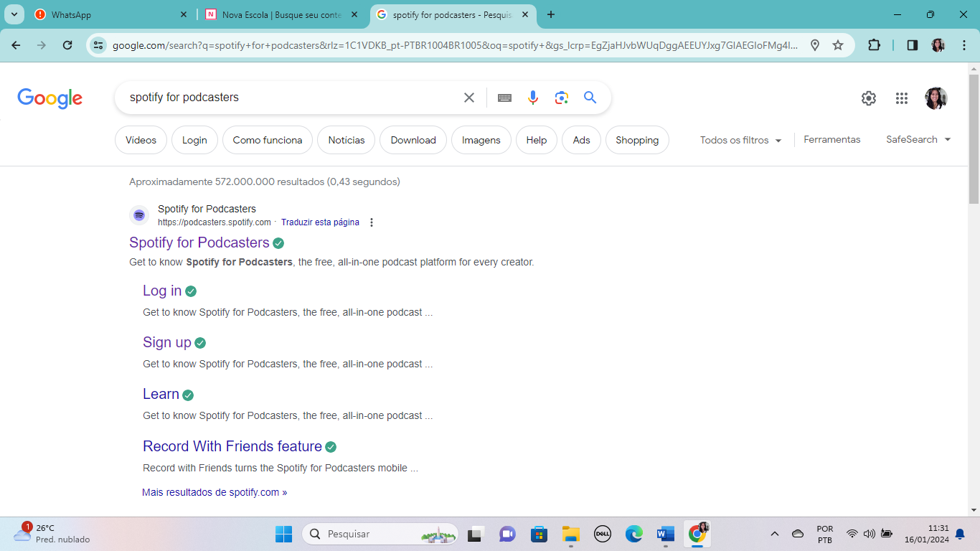
Task: Select the Como funciona filter chip
Action: (x=268, y=140)
